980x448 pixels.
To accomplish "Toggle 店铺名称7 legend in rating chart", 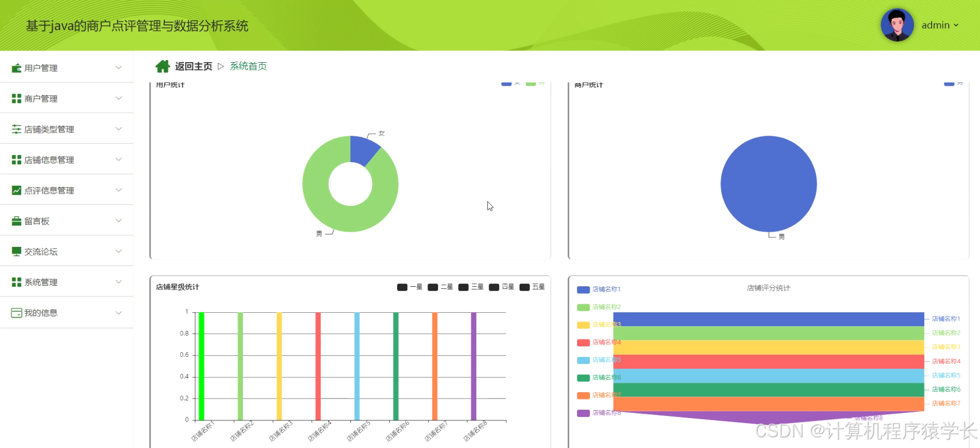I will pos(599,395).
